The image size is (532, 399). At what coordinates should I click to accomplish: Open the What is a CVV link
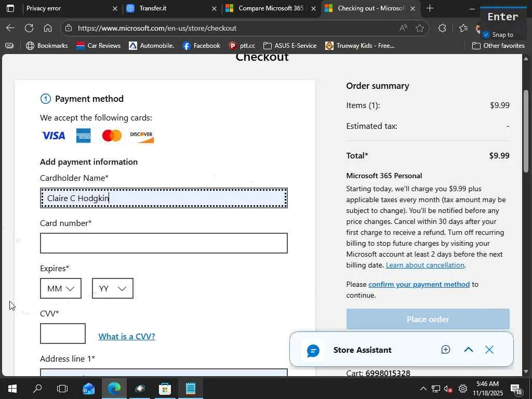[127, 336]
